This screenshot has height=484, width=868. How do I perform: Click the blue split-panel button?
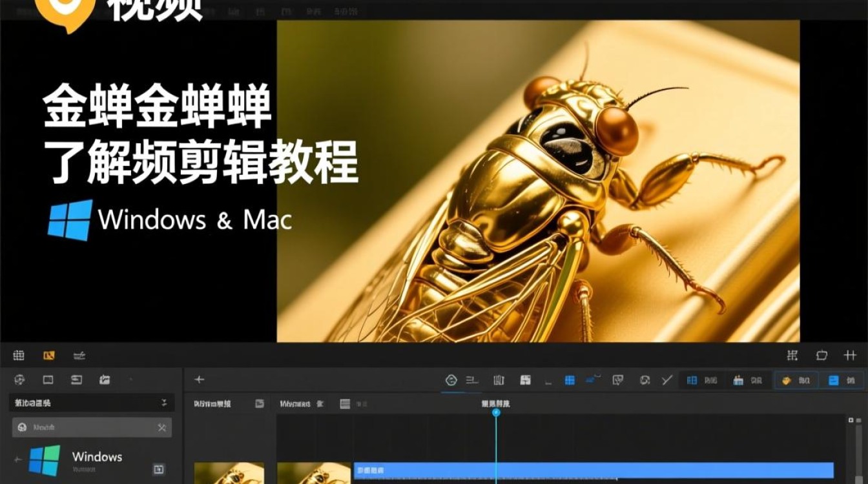[x=701, y=381]
